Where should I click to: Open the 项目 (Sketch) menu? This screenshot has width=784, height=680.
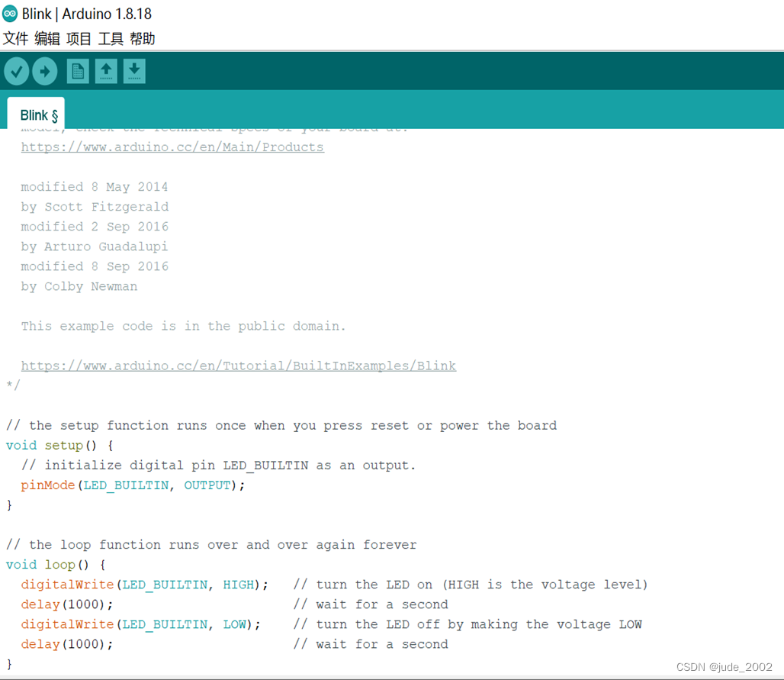pos(79,38)
